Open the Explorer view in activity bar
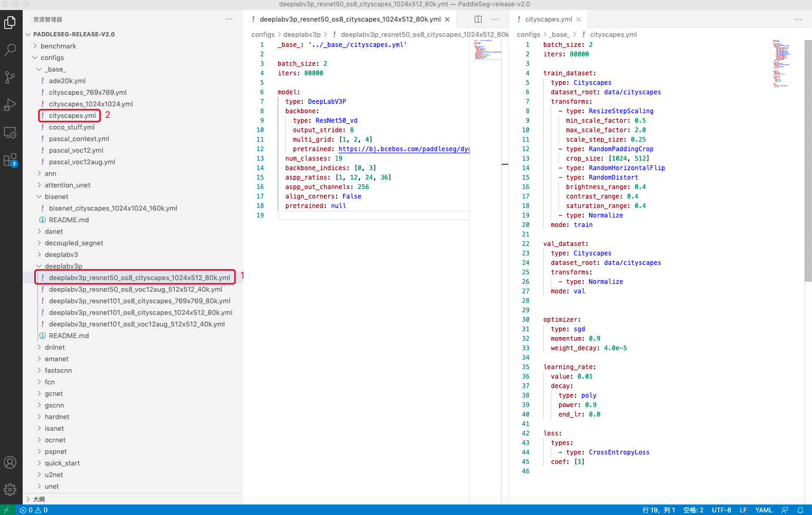The height and width of the screenshot is (515, 812). 10,22
